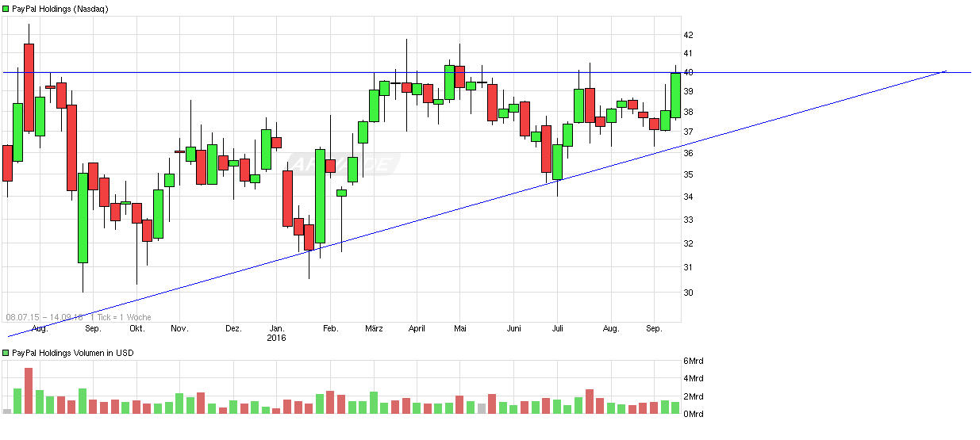Click the 35 price axis label

click(x=688, y=174)
